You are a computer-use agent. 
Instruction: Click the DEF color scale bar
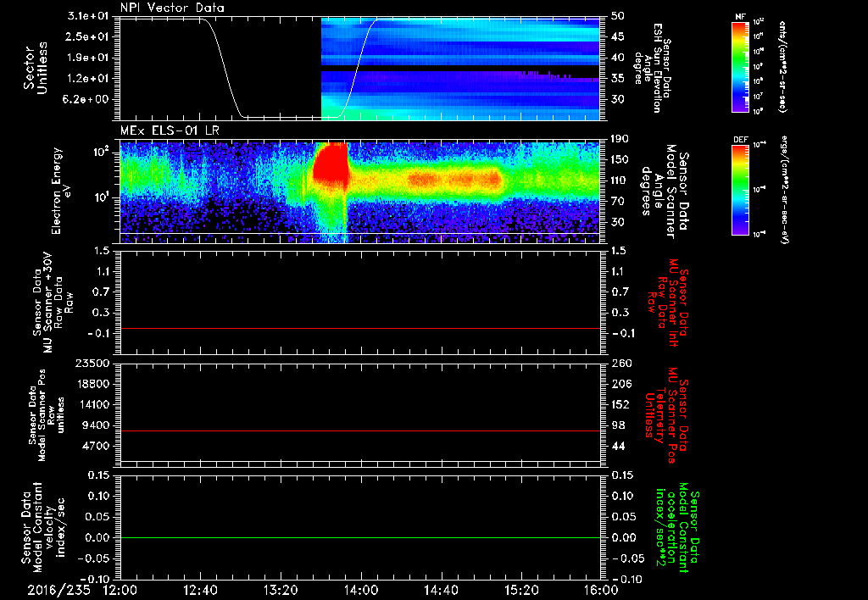(x=740, y=190)
